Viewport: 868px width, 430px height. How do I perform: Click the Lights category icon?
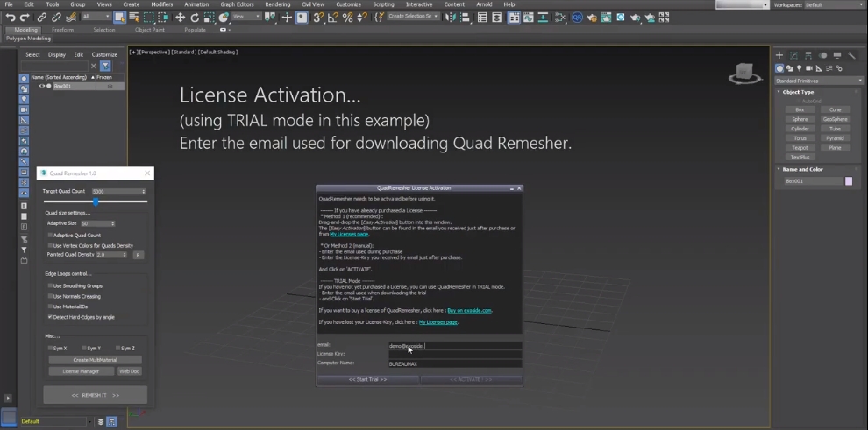(800, 68)
